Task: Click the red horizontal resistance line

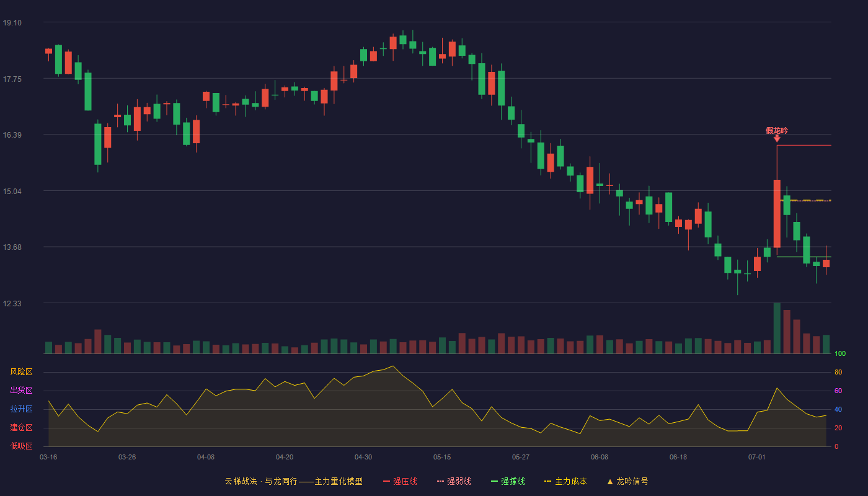Action: pos(804,145)
